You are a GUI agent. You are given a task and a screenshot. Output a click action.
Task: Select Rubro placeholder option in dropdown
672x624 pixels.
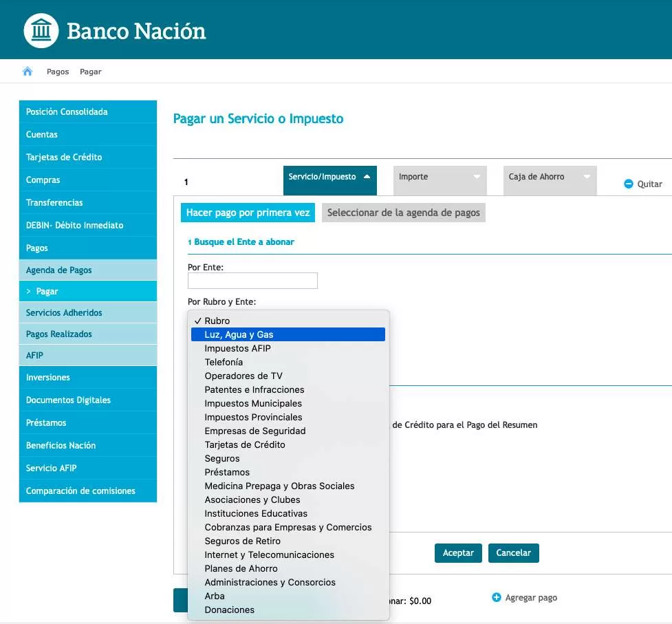[288, 321]
